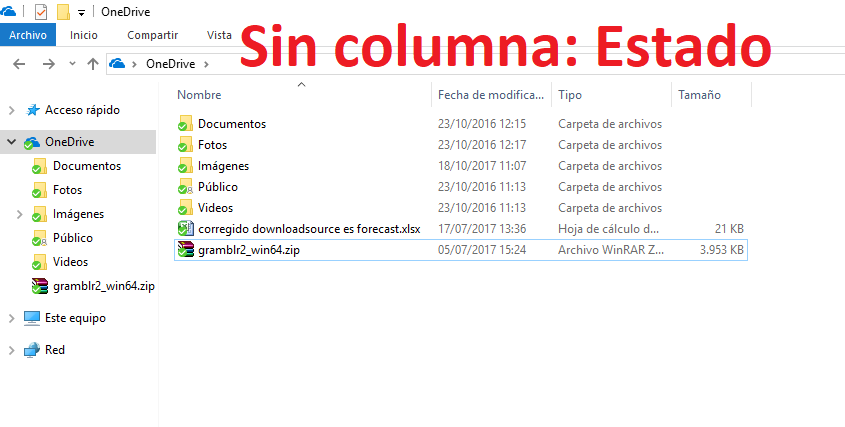The width and height of the screenshot is (845, 427).
Task: Click the Acceso rápido label in sidebar
Action: pos(82,111)
